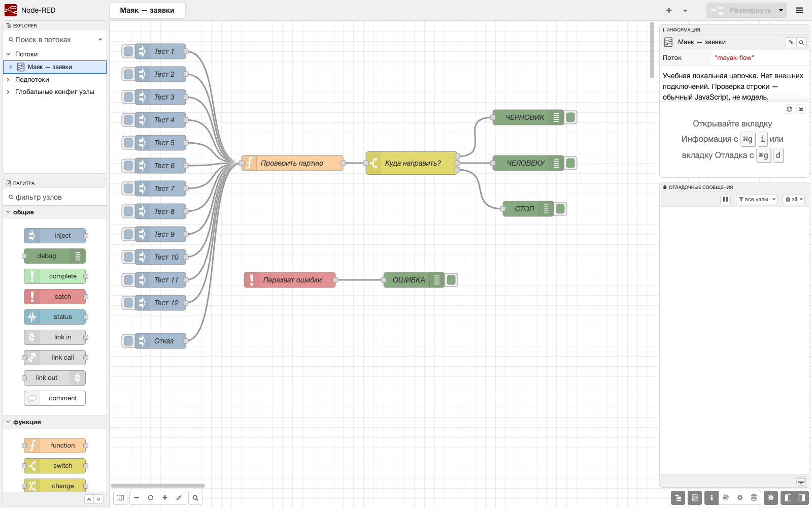The image size is (812, 508).
Task: Open the hamburger main menu
Action: tap(799, 10)
